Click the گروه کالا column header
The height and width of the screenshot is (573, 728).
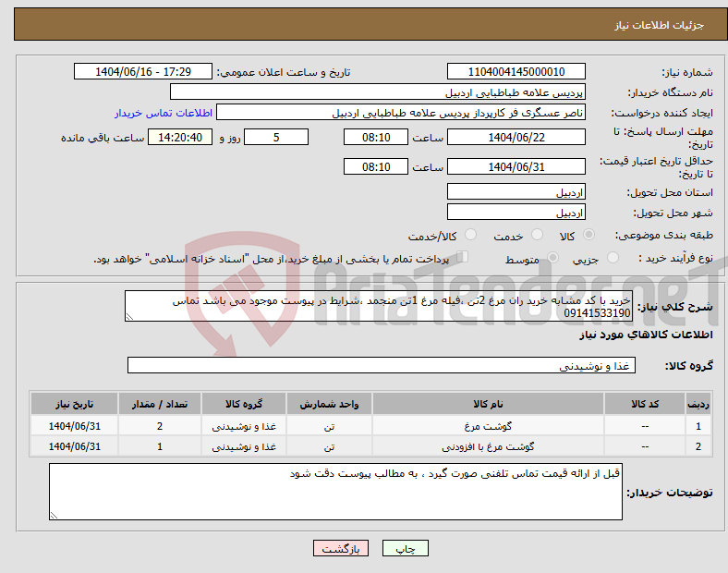point(244,404)
